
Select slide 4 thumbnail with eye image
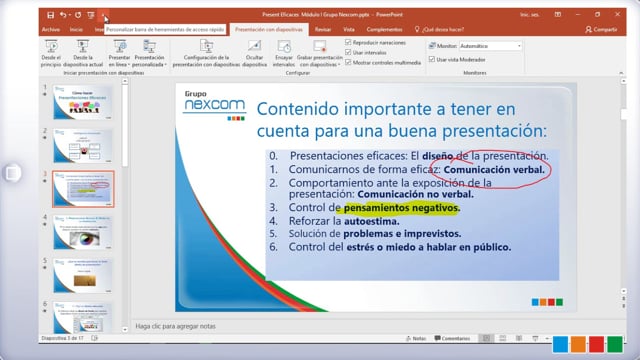point(83,232)
